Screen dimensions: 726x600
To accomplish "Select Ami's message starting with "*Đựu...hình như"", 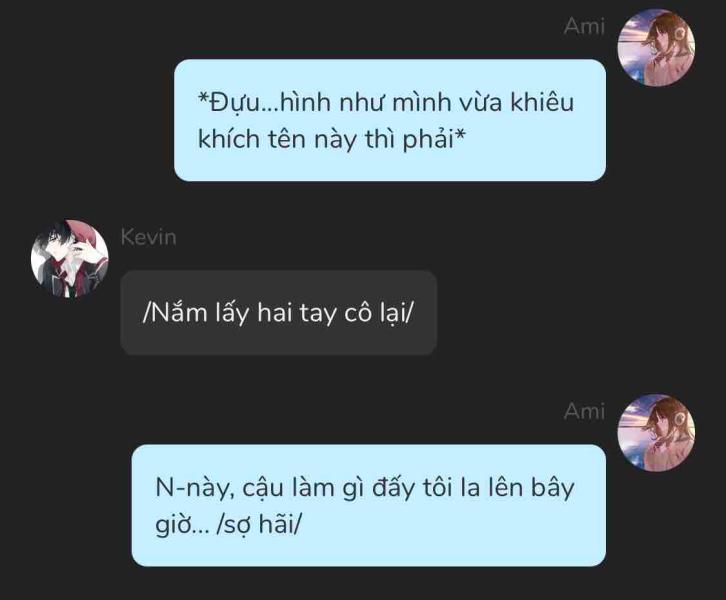I will coord(390,120).
